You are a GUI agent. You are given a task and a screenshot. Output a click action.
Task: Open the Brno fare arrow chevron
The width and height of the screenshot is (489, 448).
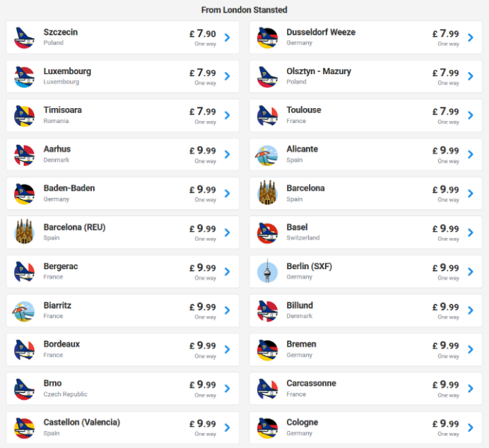click(228, 389)
